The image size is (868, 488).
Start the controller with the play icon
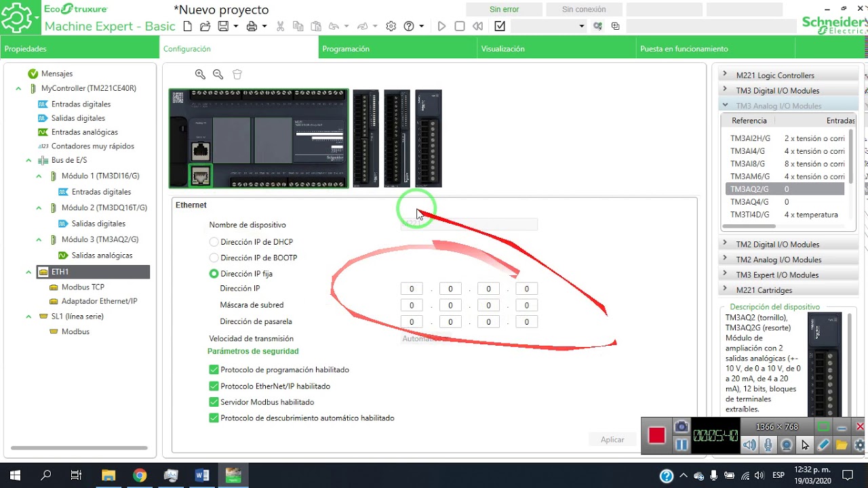[x=441, y=26]
